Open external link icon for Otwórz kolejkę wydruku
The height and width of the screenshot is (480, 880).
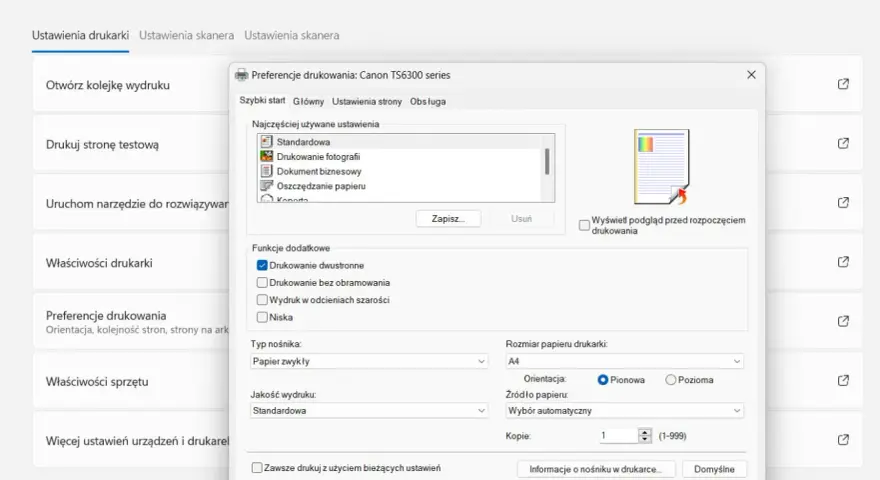coord(843,84)
